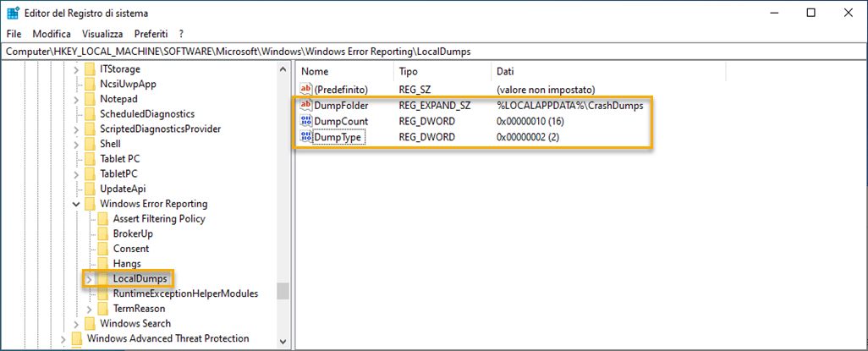Click the Registry Editor title bar icon
868x351 pixels.
click(x=14, y=12)
